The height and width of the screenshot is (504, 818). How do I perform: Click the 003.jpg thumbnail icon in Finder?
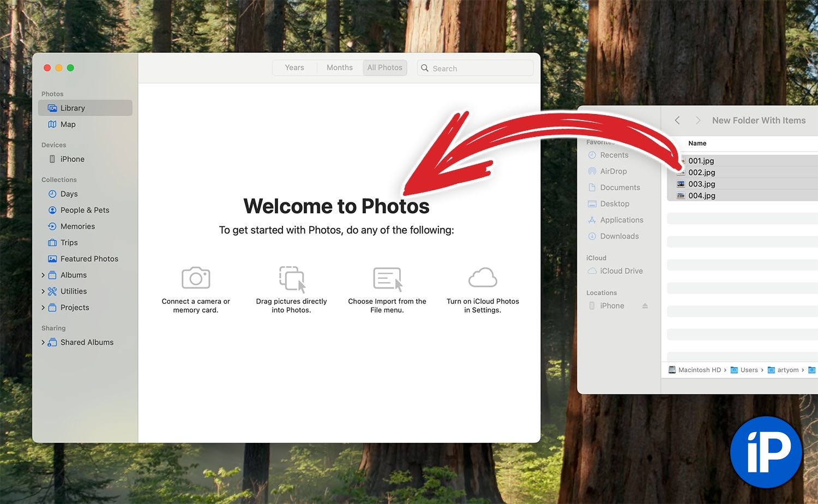pos(681,184)
